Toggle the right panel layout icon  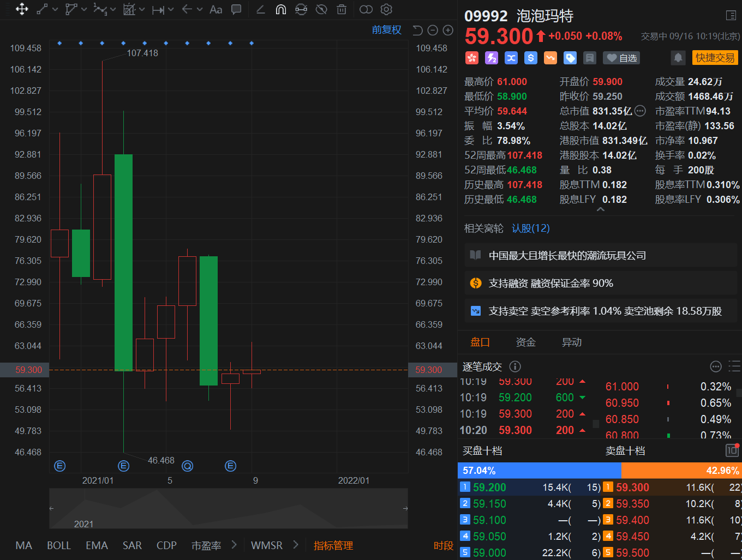pyautogui.click(x=731, y=16)
